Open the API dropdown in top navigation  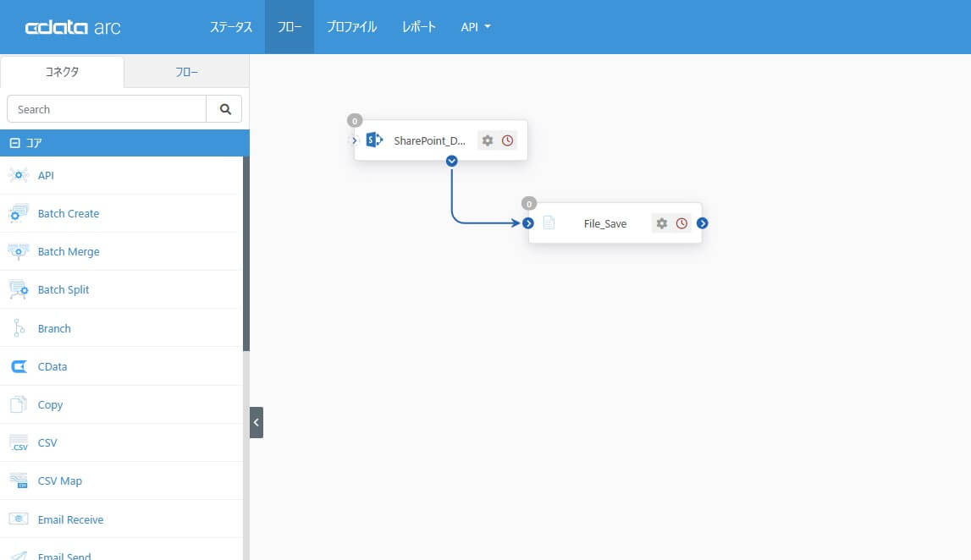(x=475, y=26)
